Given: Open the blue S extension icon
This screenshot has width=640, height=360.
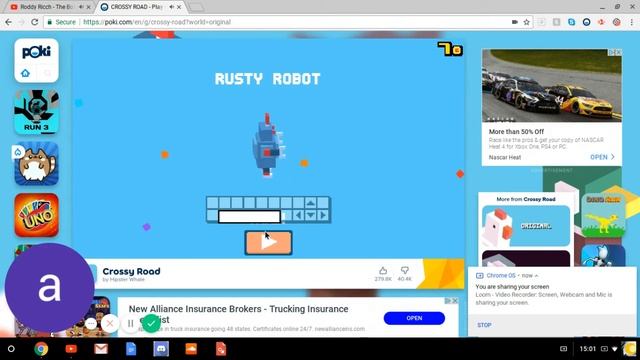Looking at the screenshot, I should tap(571, 22).
